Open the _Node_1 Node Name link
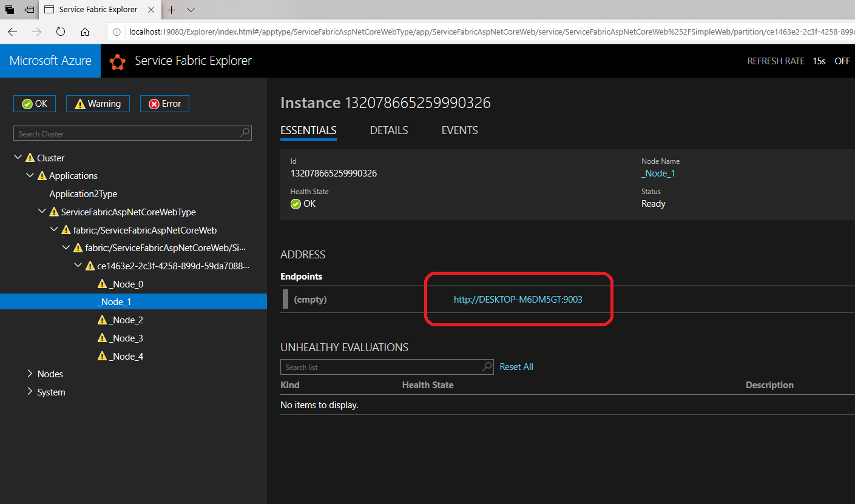Viewport: 855px width, 504px height. tap(658, 173)
